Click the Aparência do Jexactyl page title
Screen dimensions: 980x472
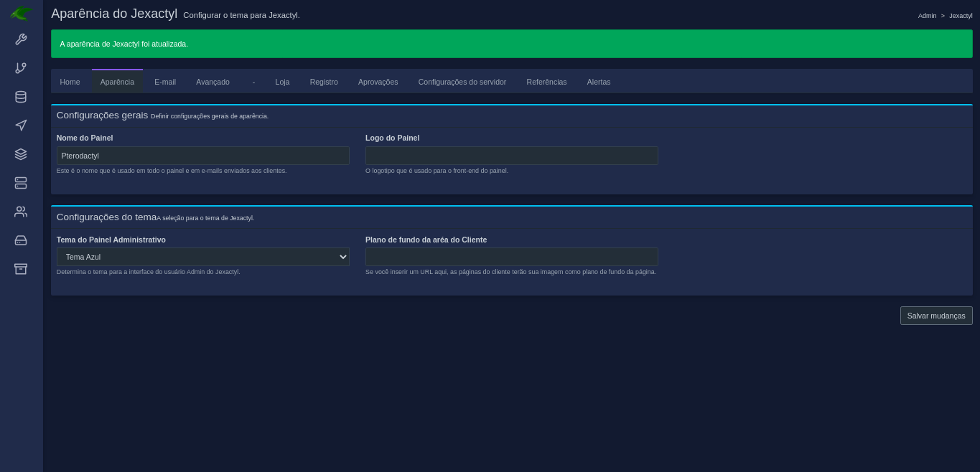tap(114, 14)
